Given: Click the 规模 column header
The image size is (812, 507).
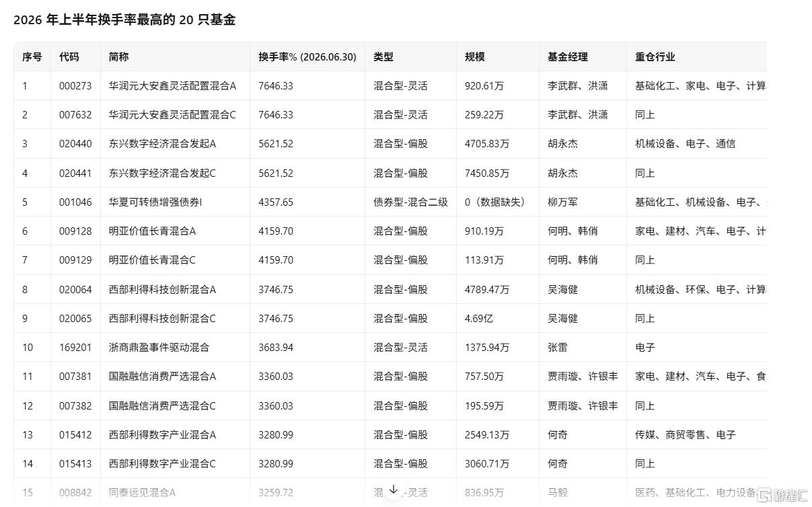Looking at the screenshot, I should tap(474, 57).
